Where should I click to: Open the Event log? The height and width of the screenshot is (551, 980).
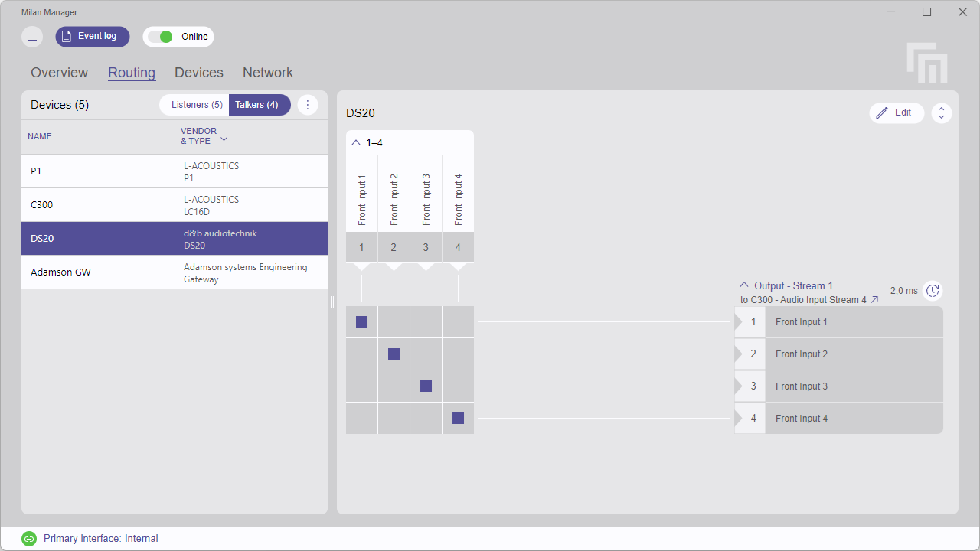coord(92,36)
